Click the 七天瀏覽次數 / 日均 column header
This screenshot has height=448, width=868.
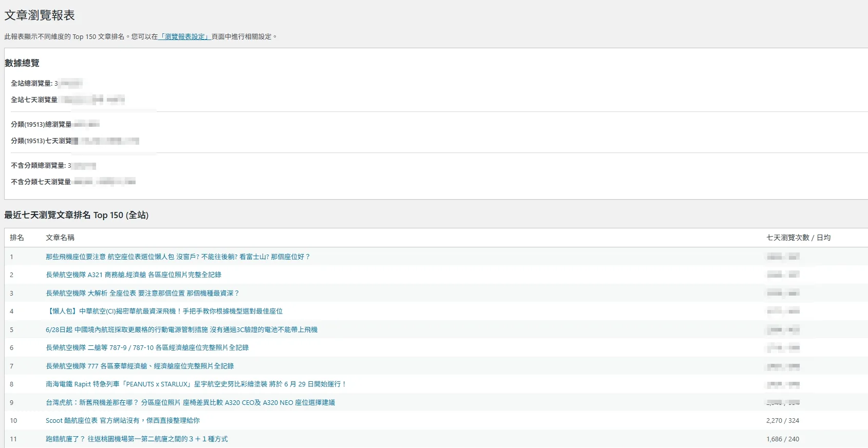coord(799,238)
